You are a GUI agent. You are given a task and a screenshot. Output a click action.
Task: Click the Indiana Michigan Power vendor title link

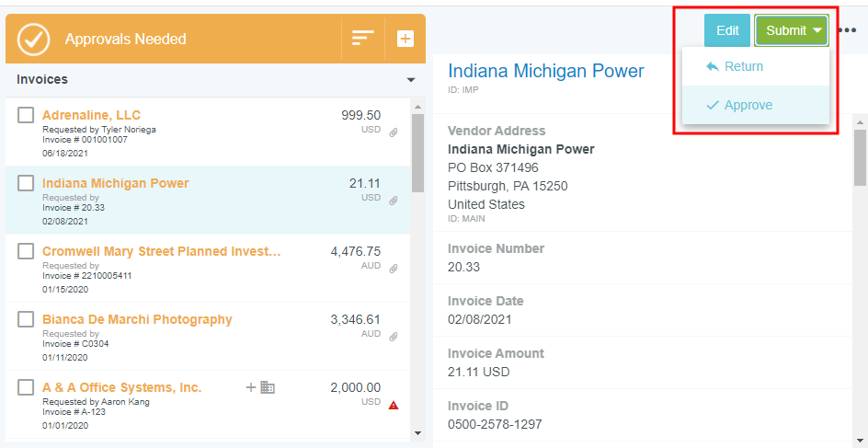click(x=545, y=71)
